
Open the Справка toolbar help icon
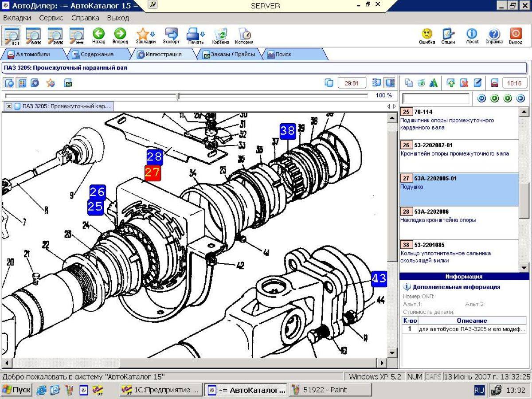coord(494,36)
